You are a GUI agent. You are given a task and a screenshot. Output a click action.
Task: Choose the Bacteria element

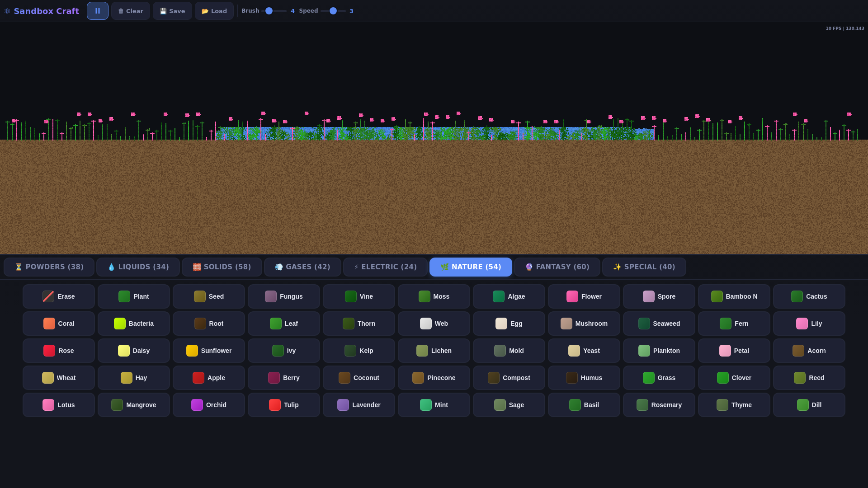[134, 324]
